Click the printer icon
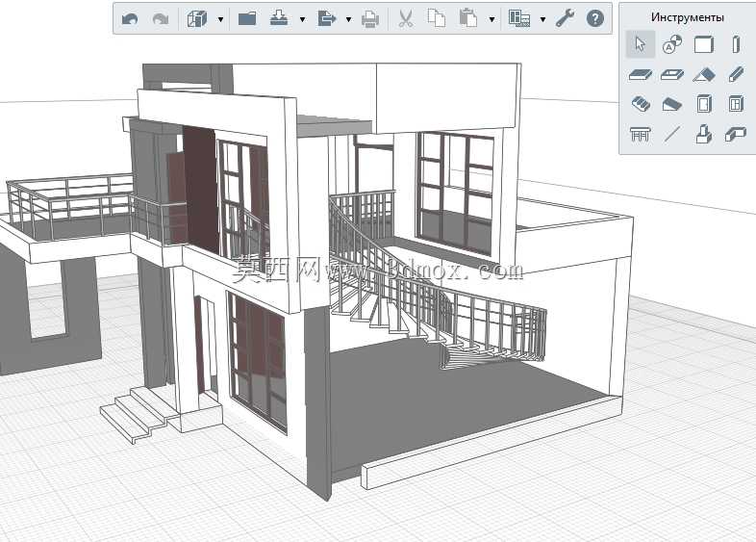 [x=369, y=19]
